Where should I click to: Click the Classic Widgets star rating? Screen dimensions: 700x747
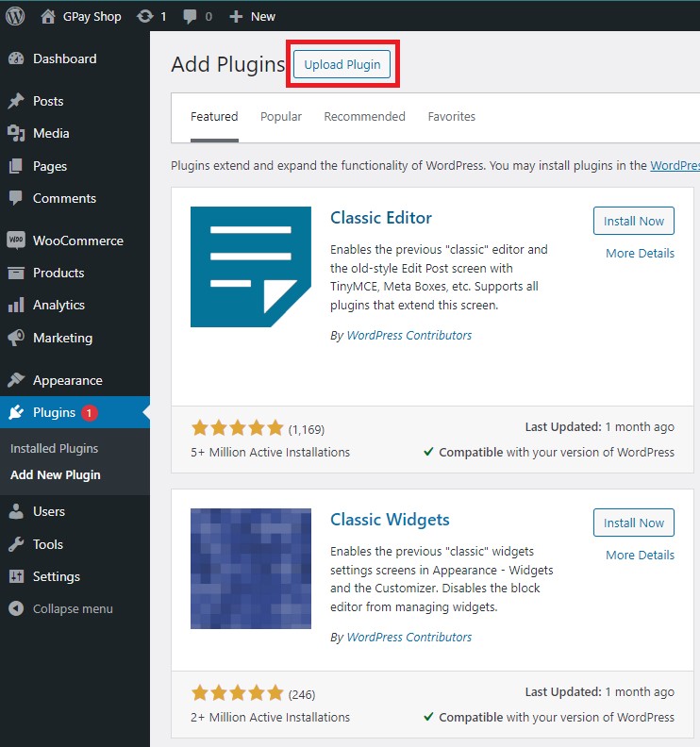(238, 693)
